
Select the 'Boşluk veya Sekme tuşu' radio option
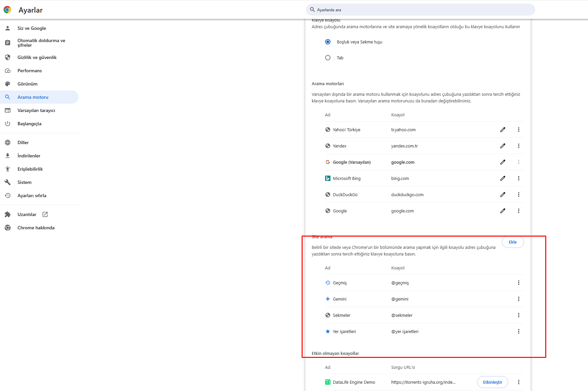(x=328, y=42)
